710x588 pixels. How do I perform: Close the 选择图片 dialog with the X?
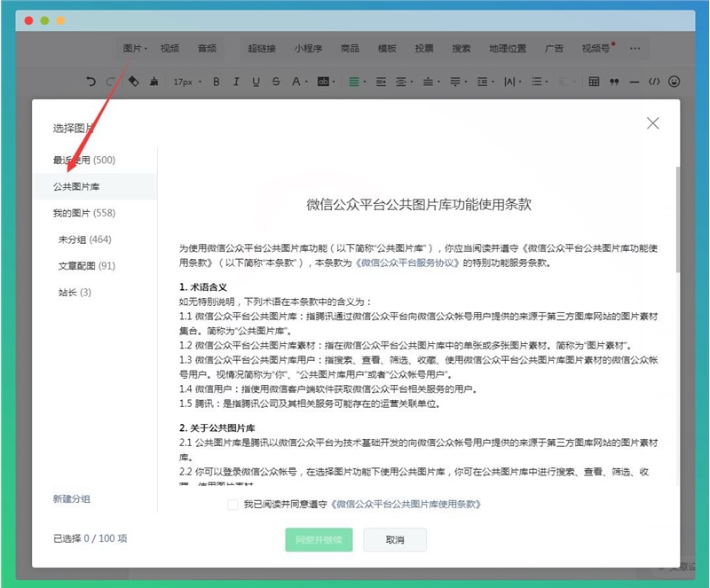click(652, 123)
